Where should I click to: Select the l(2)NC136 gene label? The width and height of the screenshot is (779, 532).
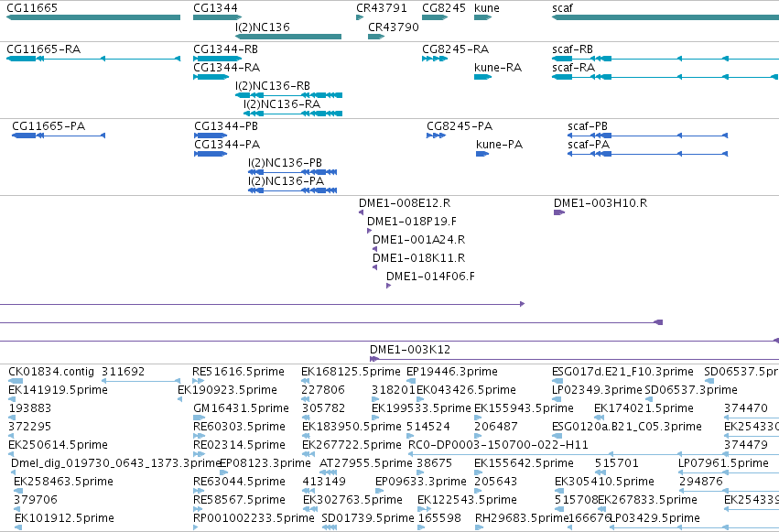tap(263, 27)
